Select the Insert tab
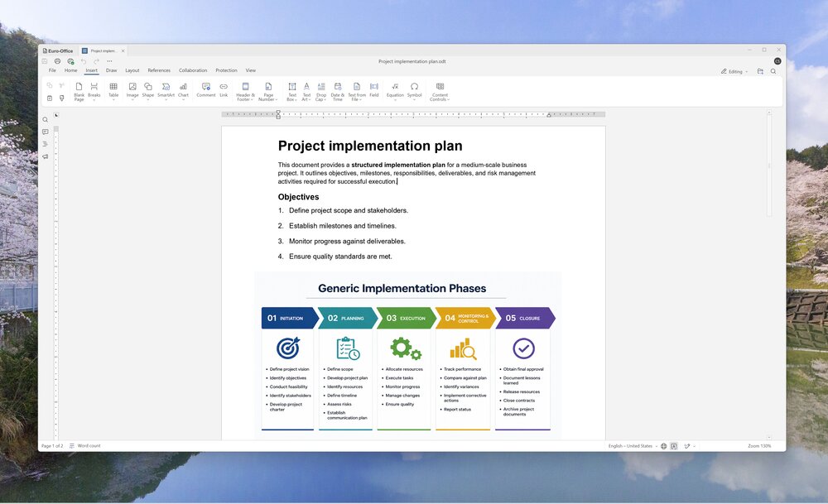The width and height of the screenshot is (828, 504). 91,70
